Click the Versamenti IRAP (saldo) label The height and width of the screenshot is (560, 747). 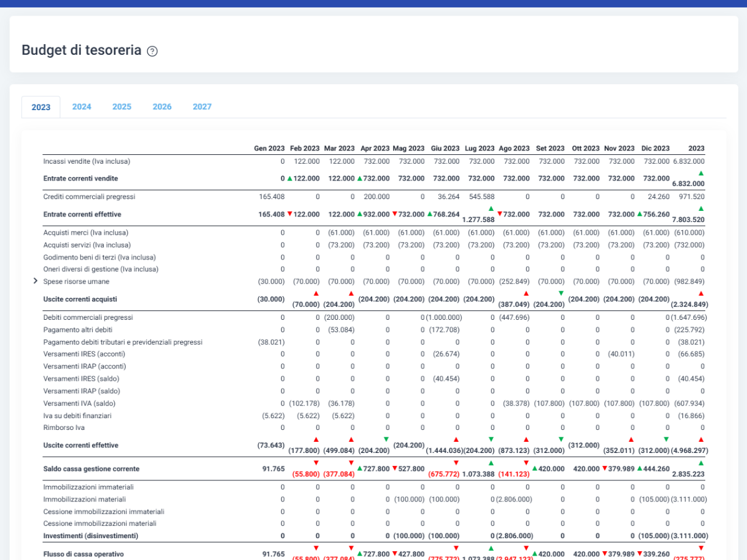point(82,391)
